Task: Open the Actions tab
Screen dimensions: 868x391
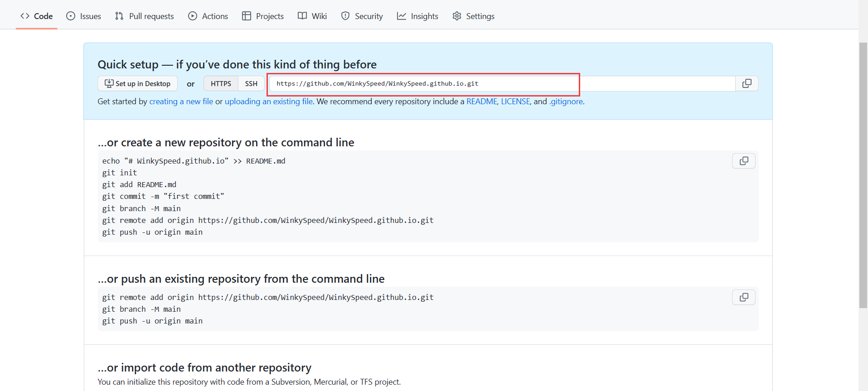Action: click(208, 16)
